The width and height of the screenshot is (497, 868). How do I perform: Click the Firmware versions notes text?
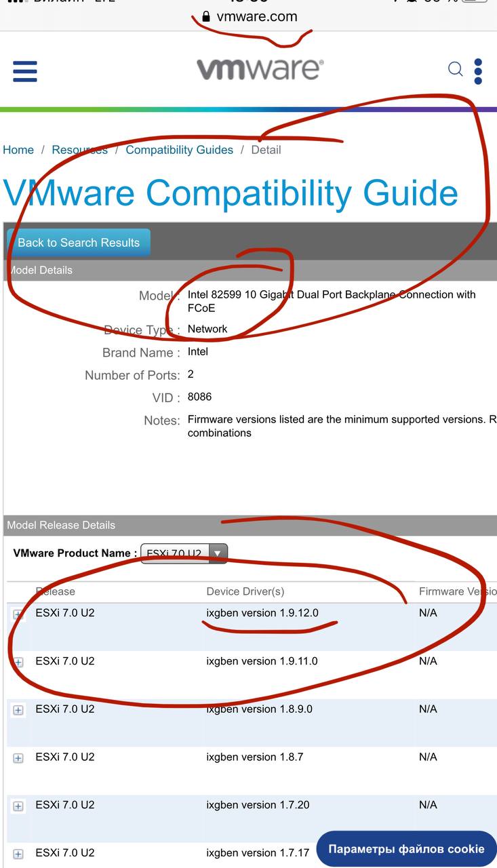pyautogui.click(x=342, y=426)
